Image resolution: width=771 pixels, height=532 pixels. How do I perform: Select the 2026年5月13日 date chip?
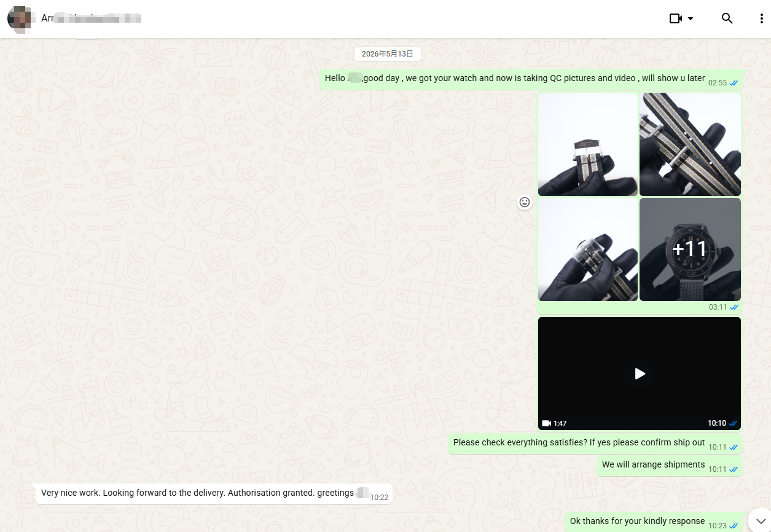pyautogui.click(x=387, y=54)
